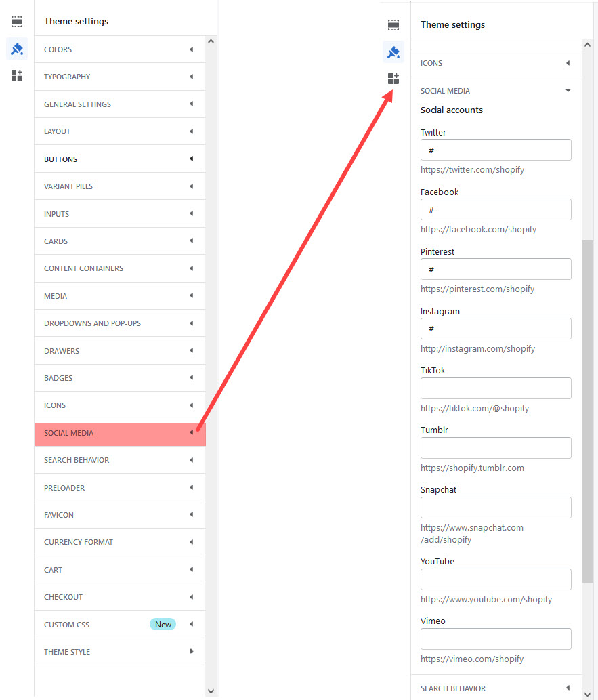
Task: Click the App embeds icon in the left sidebar
Action: (16, 75)
